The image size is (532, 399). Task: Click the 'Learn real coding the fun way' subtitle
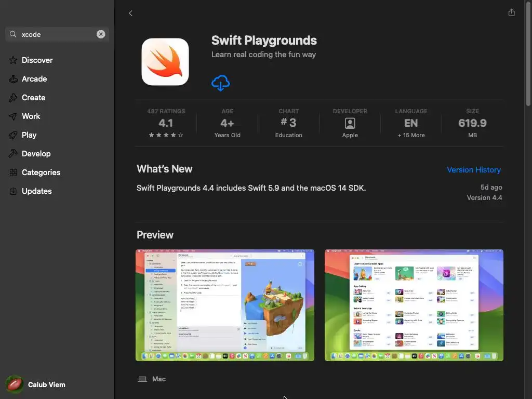click(x=263, y=55)
